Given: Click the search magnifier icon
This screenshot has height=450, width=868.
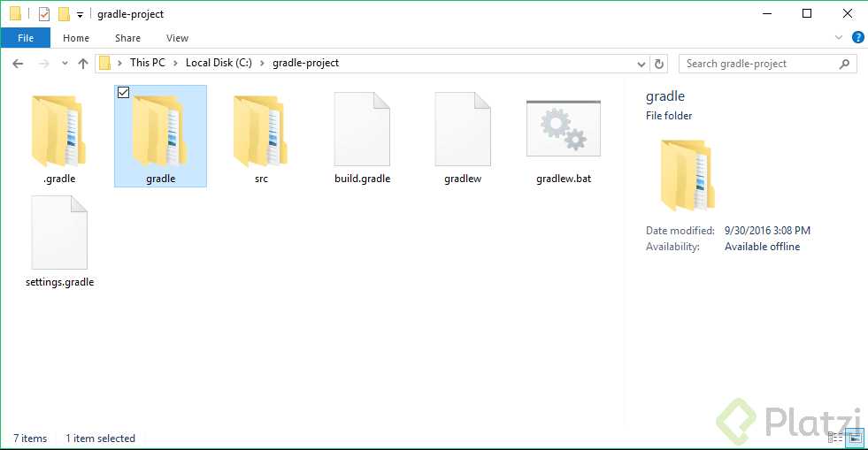Looking at the screenshot, I should pos(844,64).
